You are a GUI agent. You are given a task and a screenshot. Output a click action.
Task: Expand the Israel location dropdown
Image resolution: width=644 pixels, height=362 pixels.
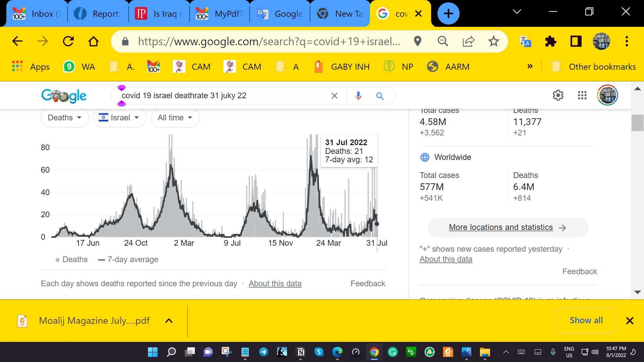point(119,118)
